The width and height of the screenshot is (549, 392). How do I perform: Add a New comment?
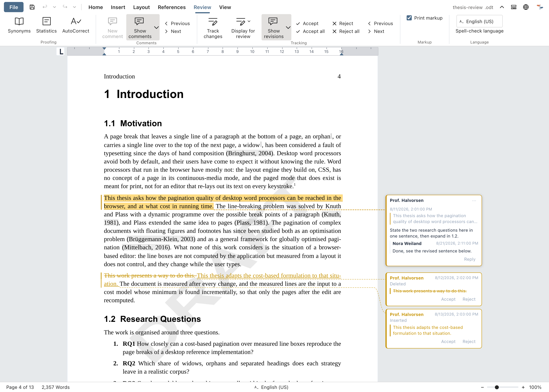tap(112, 28)
